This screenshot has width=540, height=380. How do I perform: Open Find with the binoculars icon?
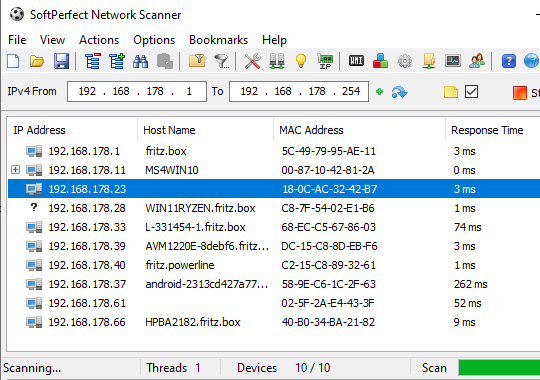click(x=141, y=61)
